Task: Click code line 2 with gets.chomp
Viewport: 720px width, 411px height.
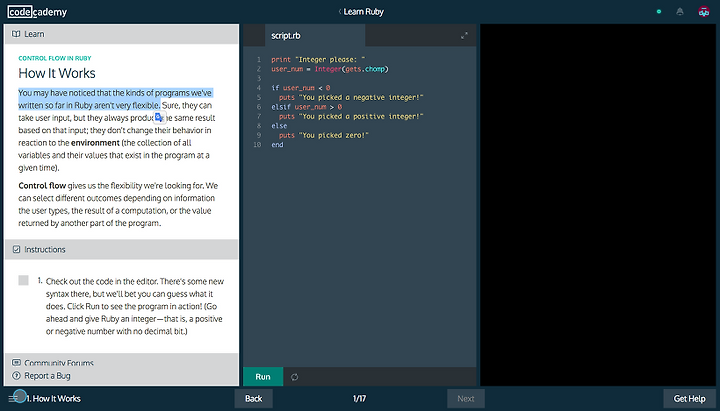Action: [x=330, y=69]
